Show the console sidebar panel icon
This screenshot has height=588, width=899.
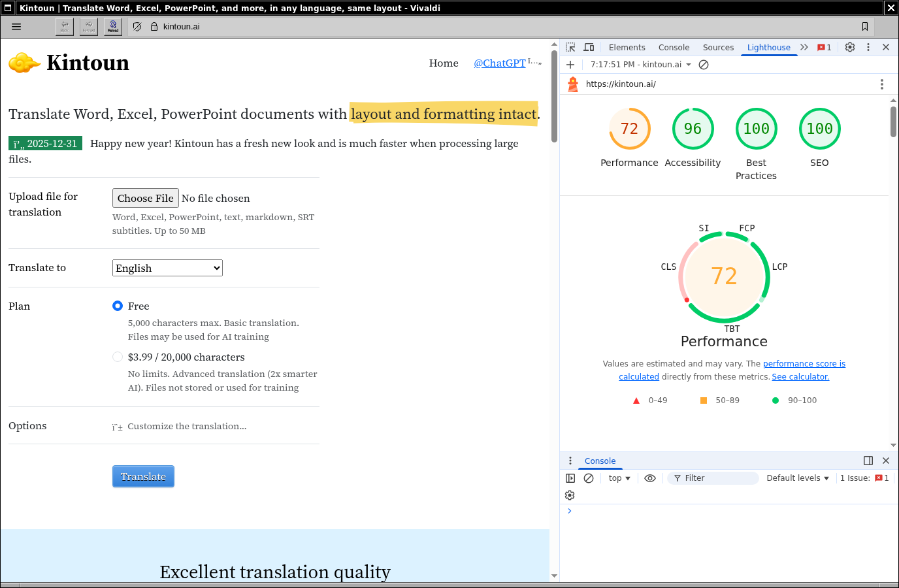(x=570, y=478)
